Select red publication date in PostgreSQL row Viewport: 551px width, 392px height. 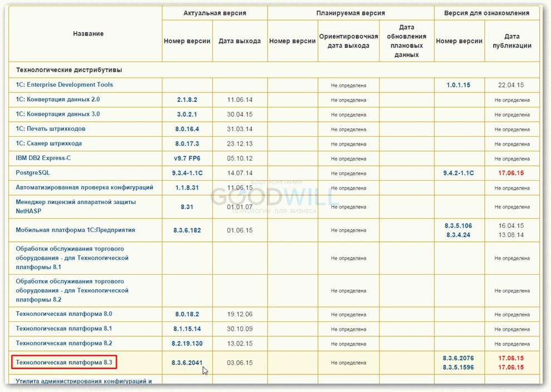coord(511,173)
